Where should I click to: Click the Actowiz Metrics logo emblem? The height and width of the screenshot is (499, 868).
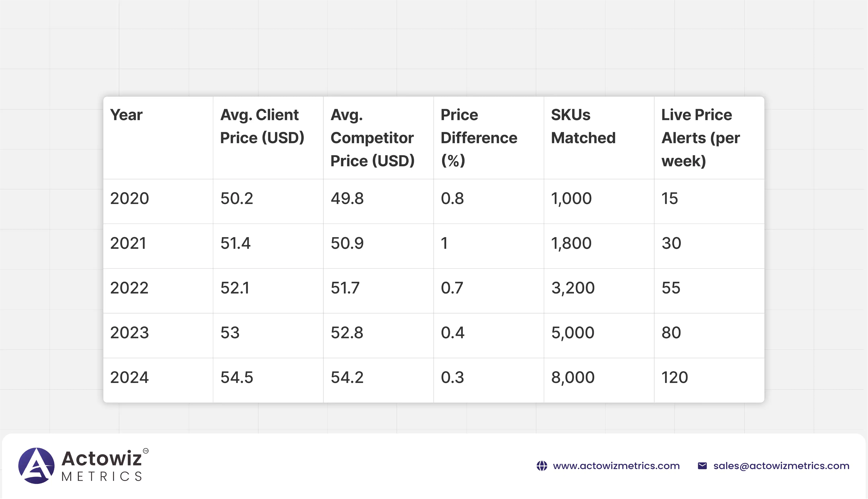(36, 465)
